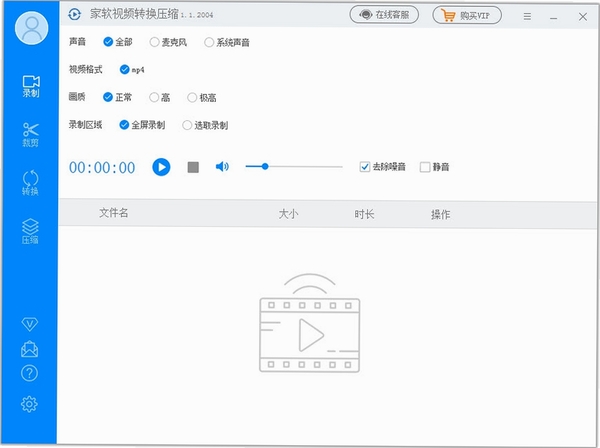Screen dimensions: 600x448
Task: Choose 极高 very high picture quality
Action: click(x=202, y=98)
